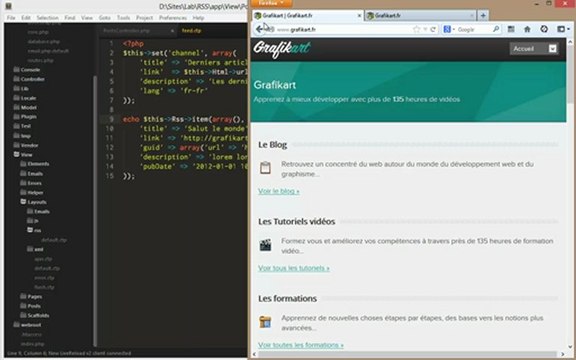Click the search magnifier icon
The image size is (576, 360).
(496, 29)
